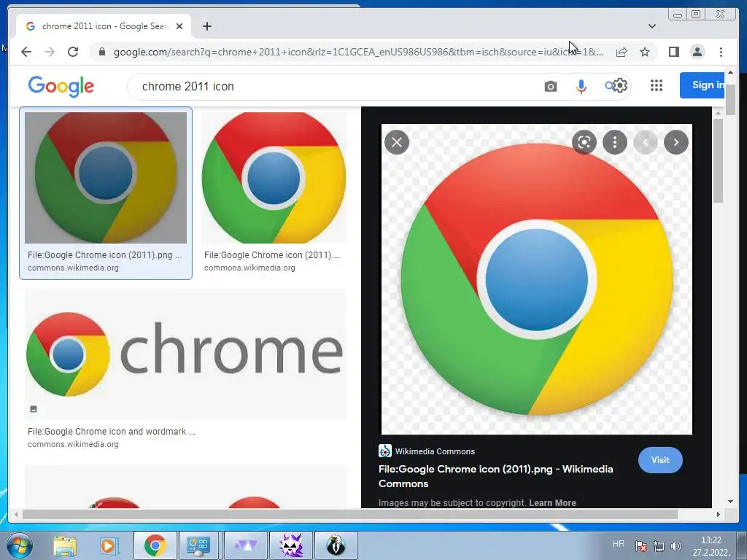Expand the tab search dropdown arrow
This screenshot has height=560, width=747.
[x=651, y=26]
